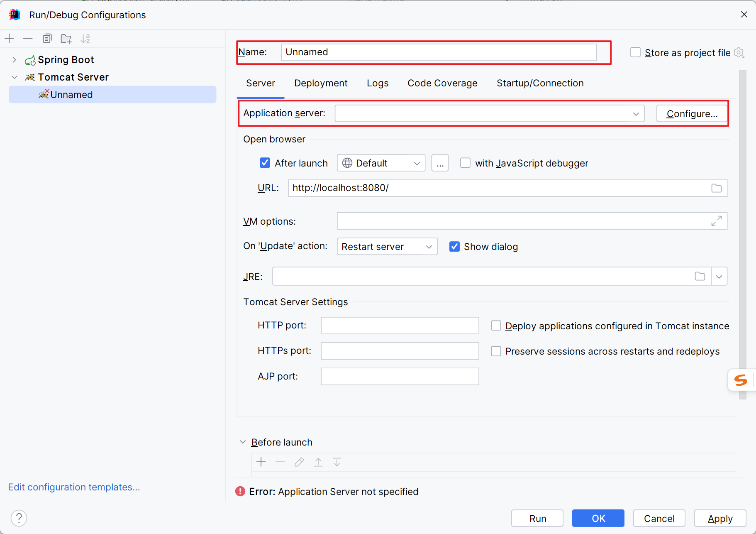Select the Unnamed Tomcat configuration
Viewport: 756px width, 534px height.
coord(112,95)
